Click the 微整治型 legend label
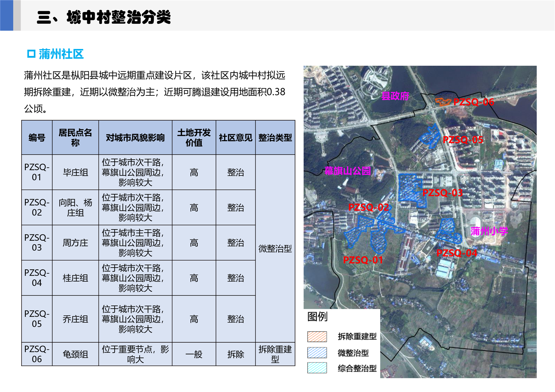The height and width of the screenshot is (392, 555). (x=353, y=353)
